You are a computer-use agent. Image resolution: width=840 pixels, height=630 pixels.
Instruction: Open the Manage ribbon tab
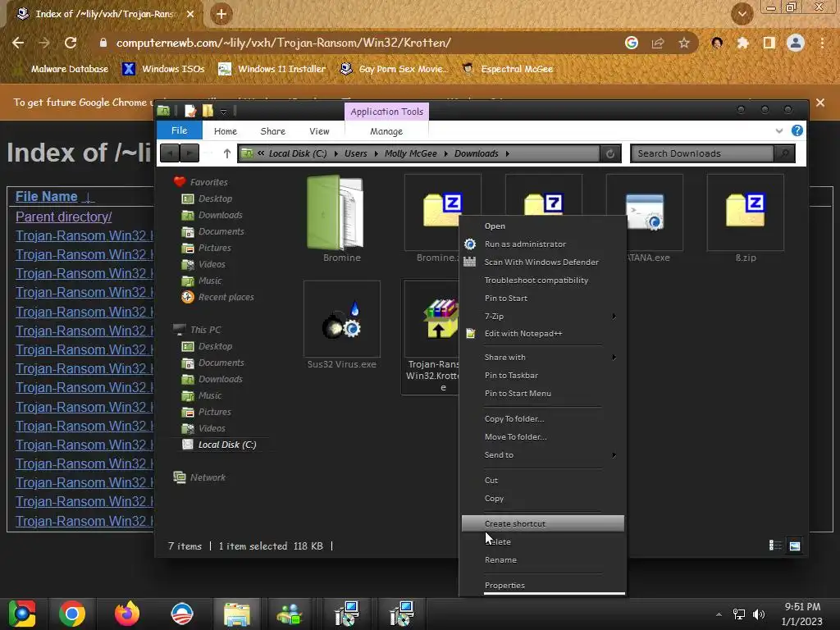[386, 131]
